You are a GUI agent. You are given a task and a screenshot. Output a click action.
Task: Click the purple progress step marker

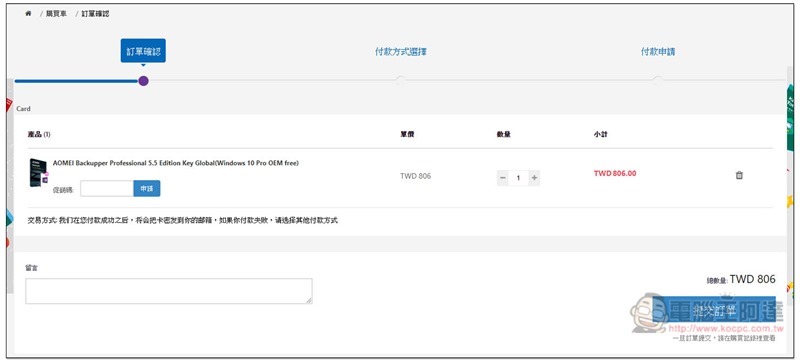pyautogui.click(x=143, y=81)
